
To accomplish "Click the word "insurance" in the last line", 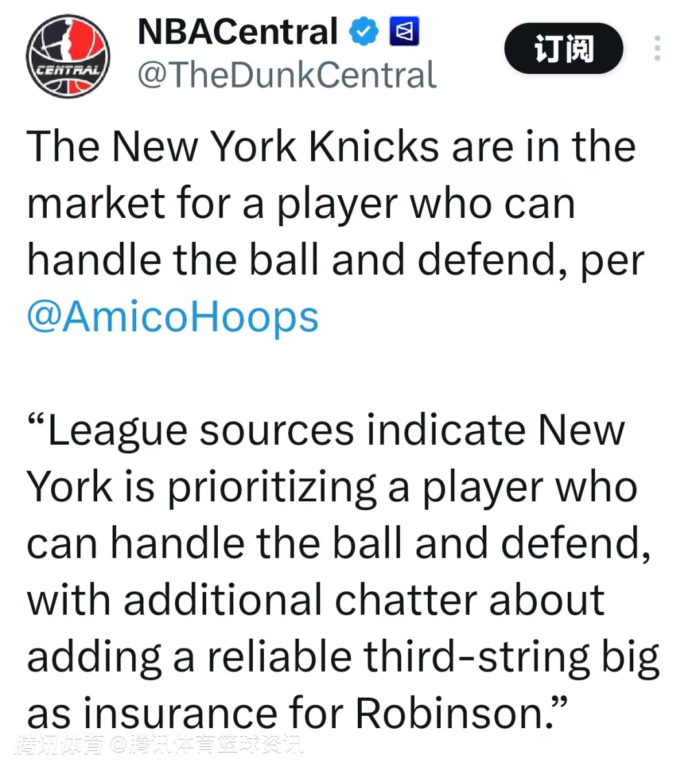I will coord(180,713).
